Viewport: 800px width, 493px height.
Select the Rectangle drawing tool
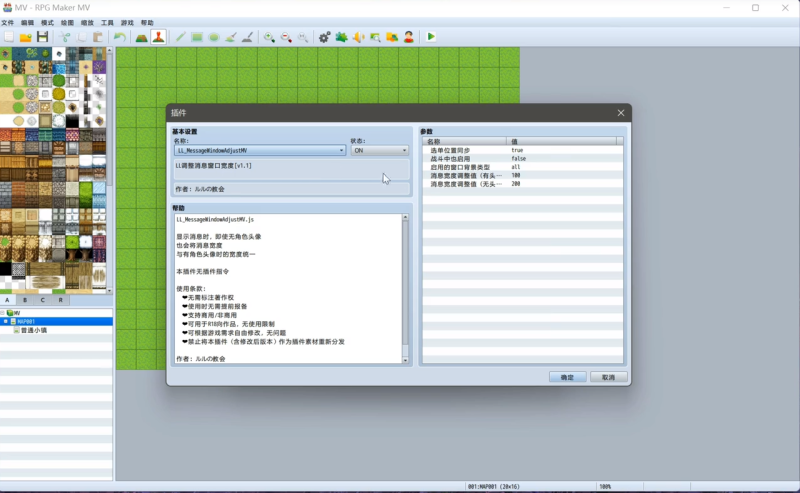pos(197,37)
